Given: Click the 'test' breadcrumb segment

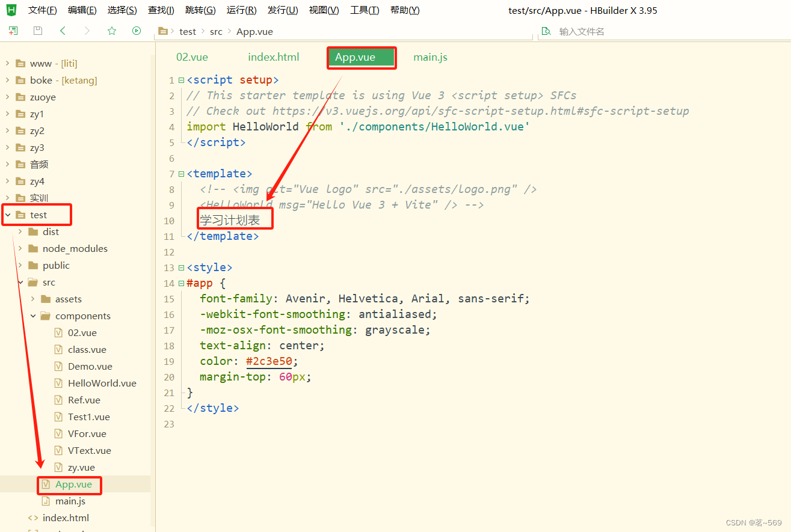Looking at the screenshot, I should 188,31.
